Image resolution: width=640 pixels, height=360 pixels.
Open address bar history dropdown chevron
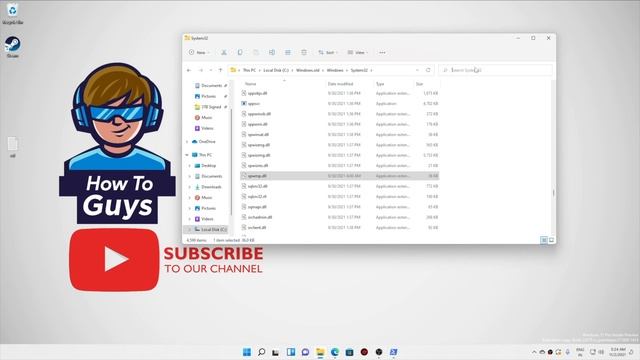417,70
